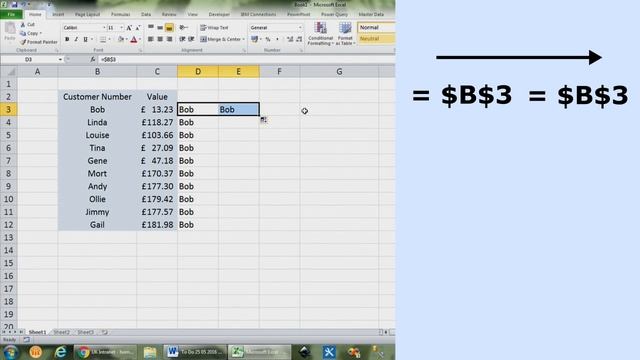Activate the Format Painter

[39, 42]
